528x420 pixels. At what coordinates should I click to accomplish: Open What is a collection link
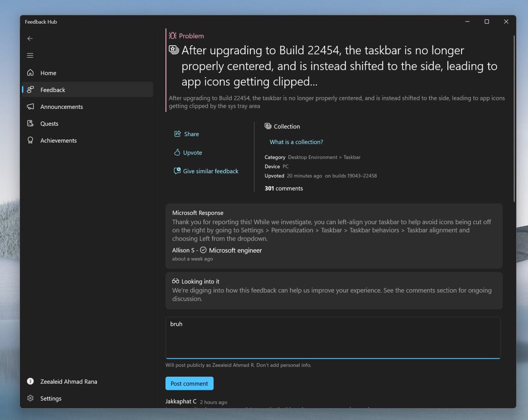(296, 142)
